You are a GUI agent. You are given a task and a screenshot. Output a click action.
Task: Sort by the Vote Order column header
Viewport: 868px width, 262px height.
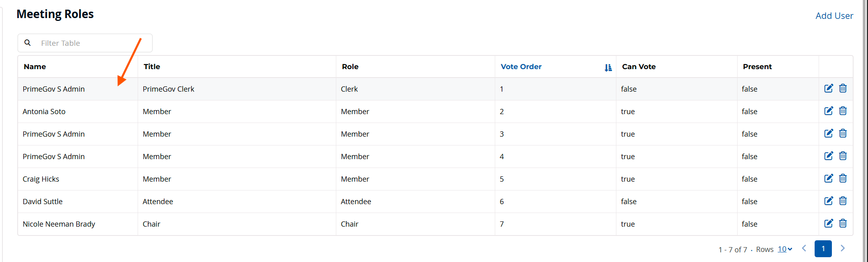[521, 67]
